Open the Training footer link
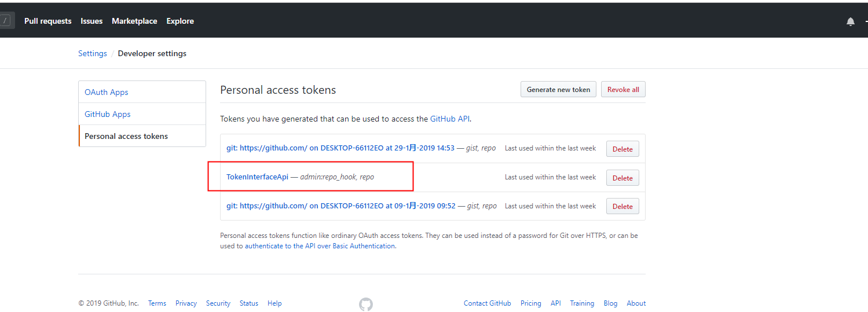The width and height of the screenshot is (868, 312). click(x=582, y=303)
